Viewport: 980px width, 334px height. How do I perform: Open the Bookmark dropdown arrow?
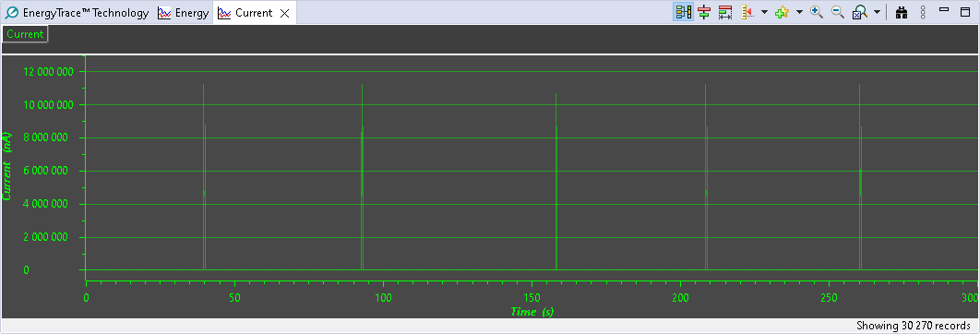point(799,12)
